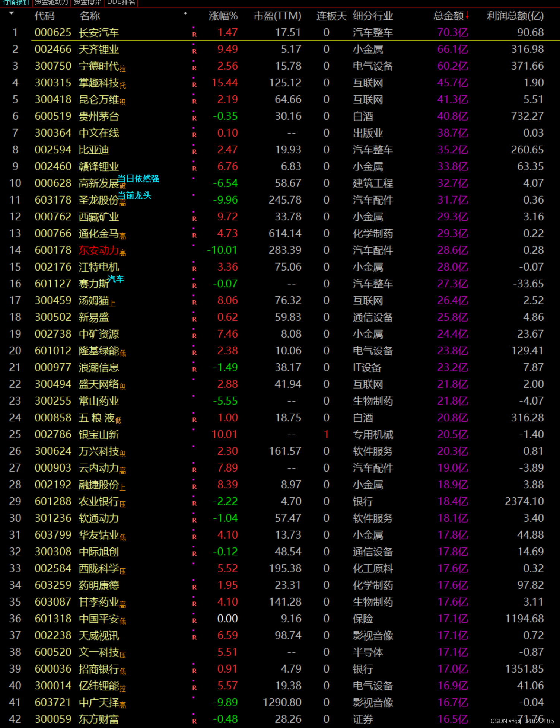560x728 pixels.
Task: Click the R marker in 天齐锂业 row
Action: click(x=194, y=51)
